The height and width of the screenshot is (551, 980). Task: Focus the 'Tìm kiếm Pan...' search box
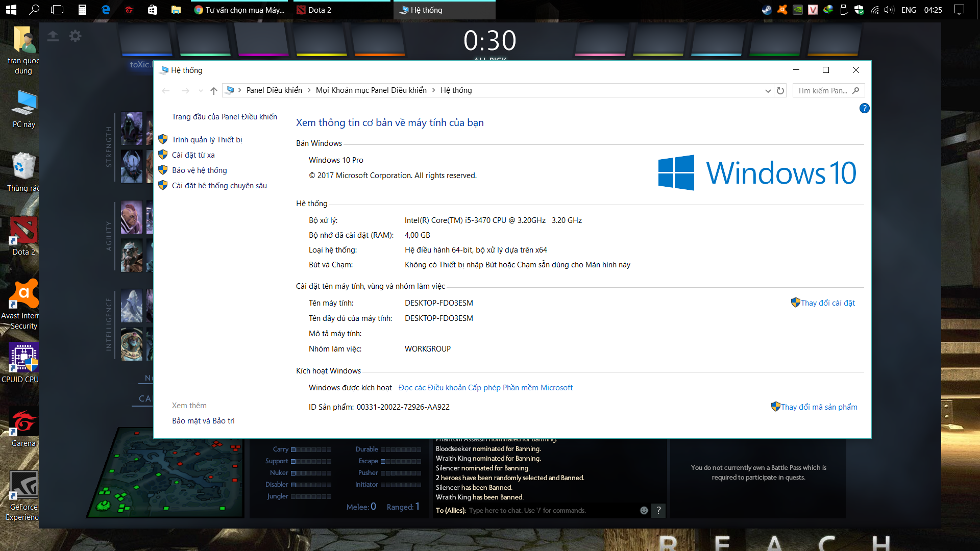(x=828, y=90)
